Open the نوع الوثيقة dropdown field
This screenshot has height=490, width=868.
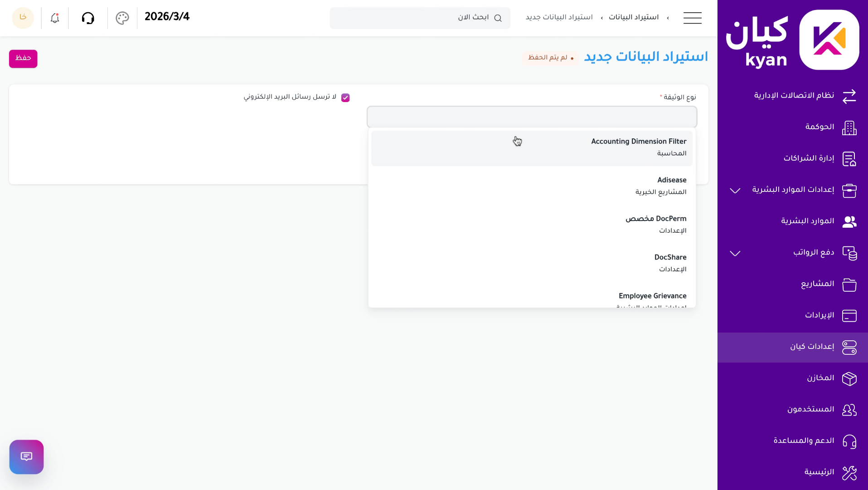coord(531,117)
